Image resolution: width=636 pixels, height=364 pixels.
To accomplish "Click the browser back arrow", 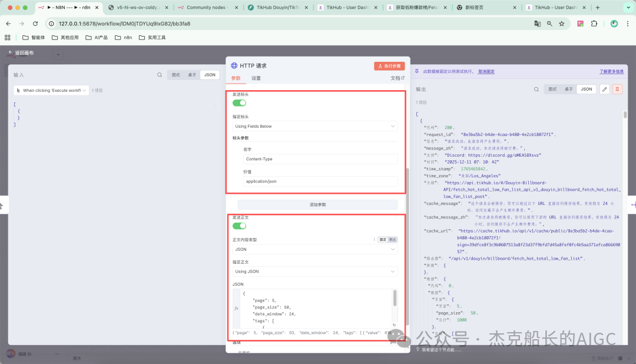I will pyautogui.click(x=8, y=24).
